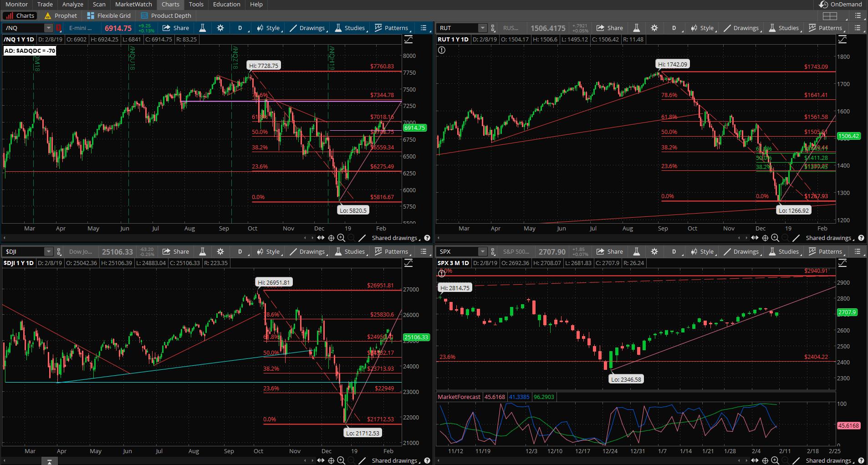Select the Prophet sub-tab
Image resolution: width=868 pixels, height=465 pixels.
[61, 15]
